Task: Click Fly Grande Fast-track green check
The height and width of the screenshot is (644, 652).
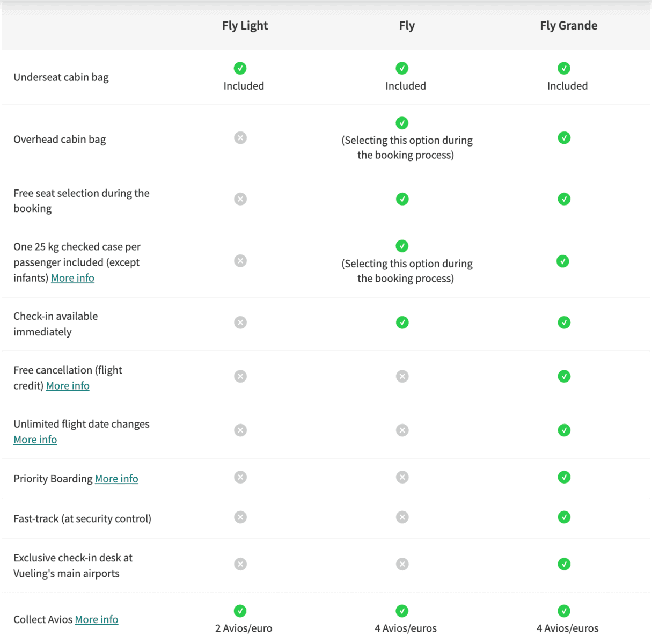Action: coord(564,517)
